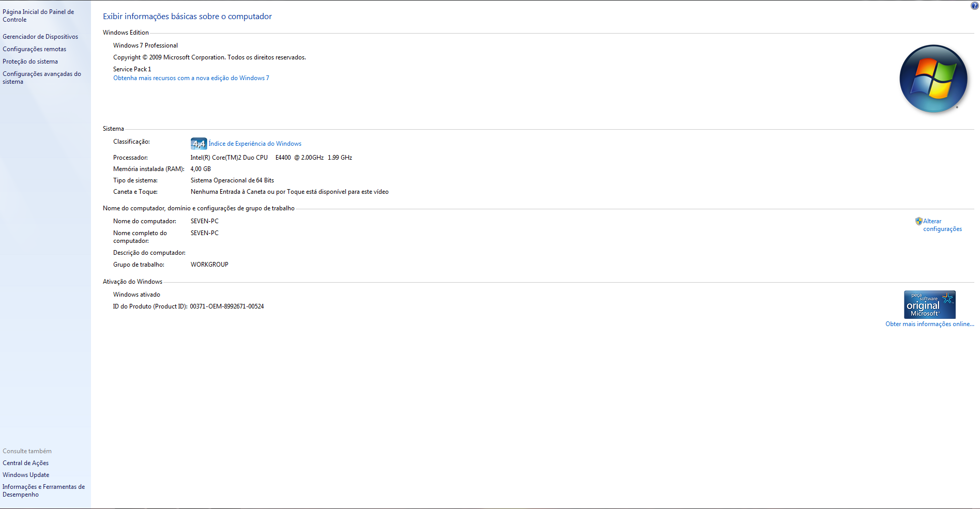Click SEVEN-PC next to Nome completo do computador
Image resolution: width=980 pixels, height=509 pixels.
pyautogui.click(x=205, y=233)
